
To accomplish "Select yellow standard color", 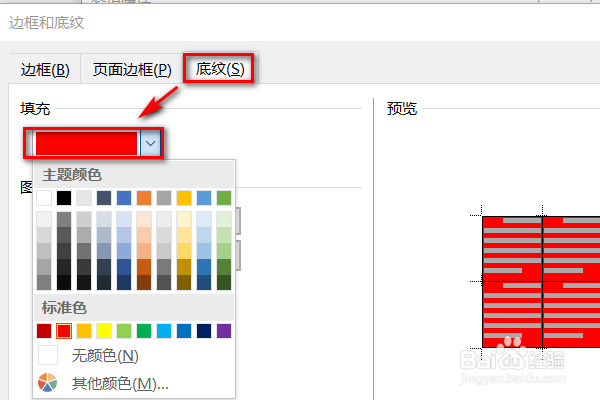I will click(x=104, y=331).
